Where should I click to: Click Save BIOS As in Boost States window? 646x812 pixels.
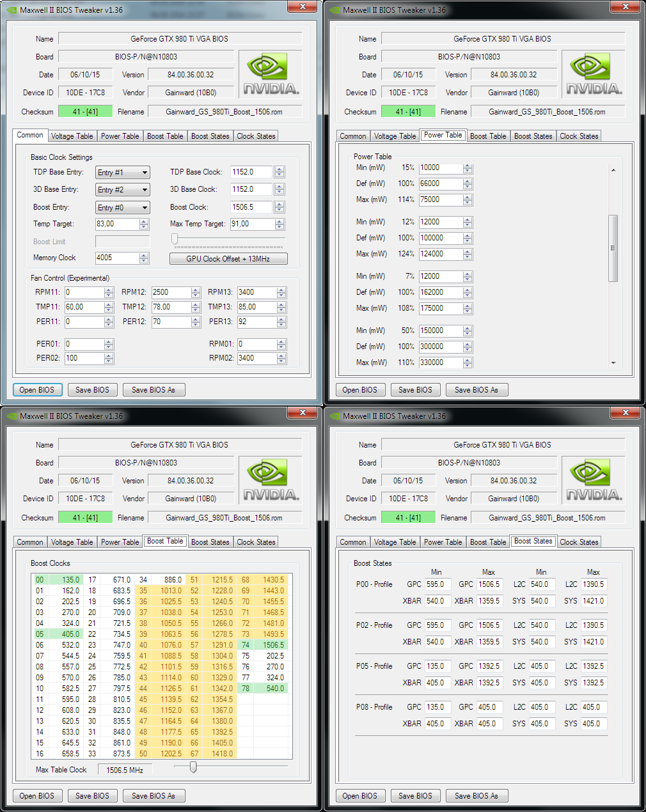(x=476, y=796)
